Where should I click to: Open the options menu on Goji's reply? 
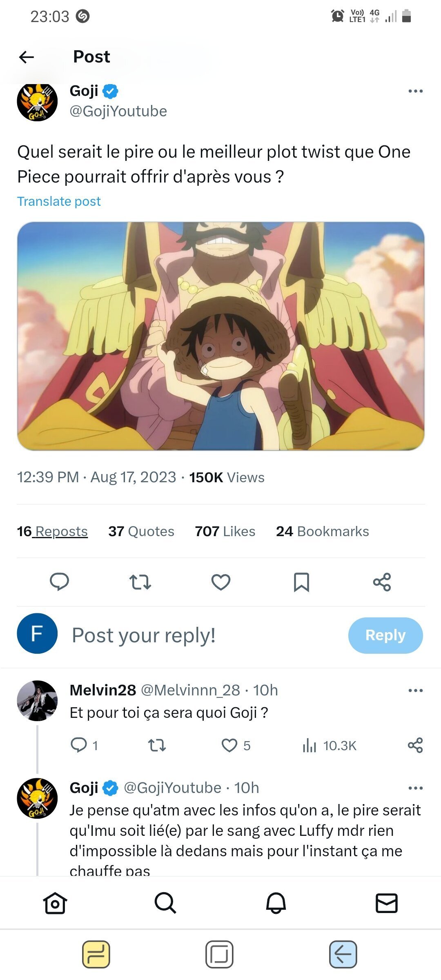coord(415,788)
